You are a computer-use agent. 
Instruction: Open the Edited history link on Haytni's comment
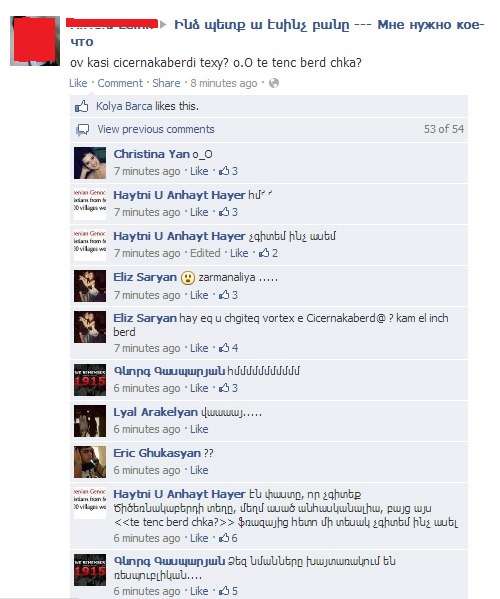[x=205, y=253]
